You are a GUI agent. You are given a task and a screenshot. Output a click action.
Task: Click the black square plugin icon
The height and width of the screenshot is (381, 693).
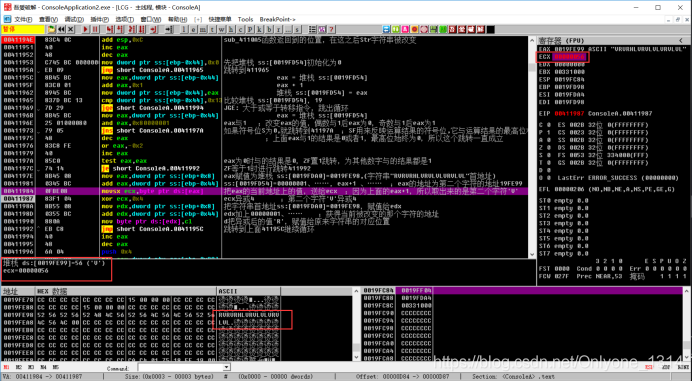[490, 29]
